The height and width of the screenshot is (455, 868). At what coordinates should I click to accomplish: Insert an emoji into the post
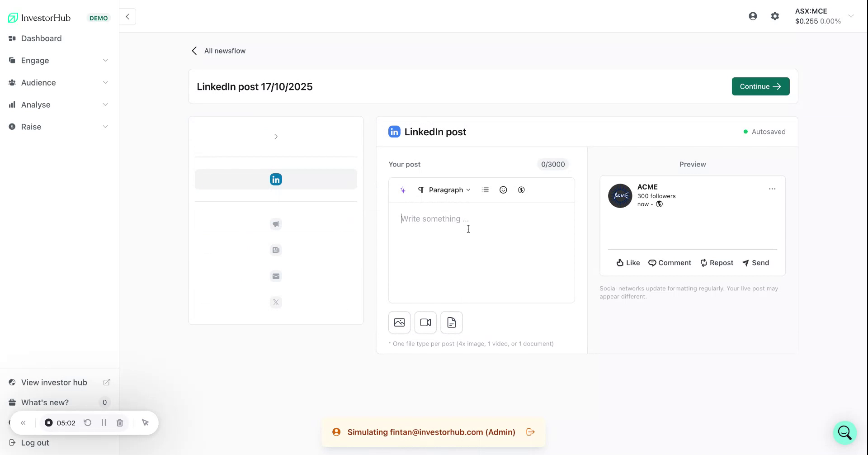click(x=503, y=190)
